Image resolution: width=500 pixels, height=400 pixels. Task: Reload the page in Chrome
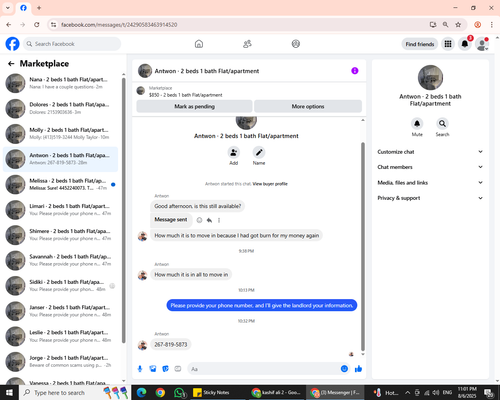click(x=37, y=25)
